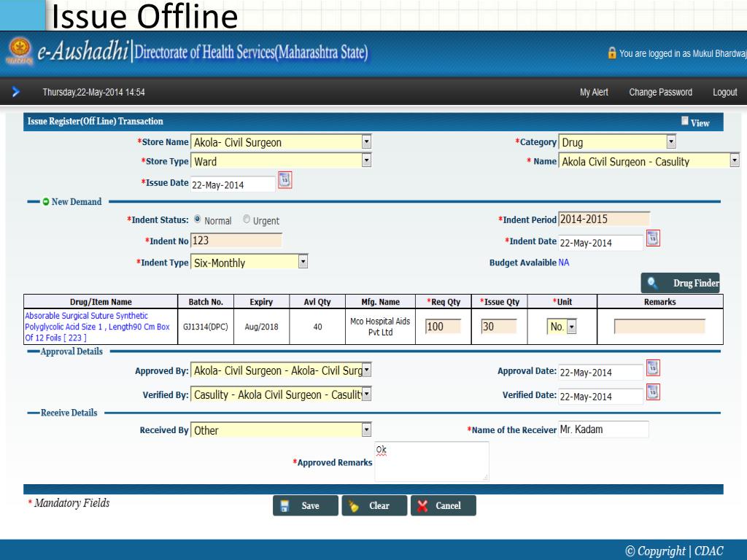This screenshot has height=560, width=747.
Task: Click the Verified Date input field
Action: point(600,396)
